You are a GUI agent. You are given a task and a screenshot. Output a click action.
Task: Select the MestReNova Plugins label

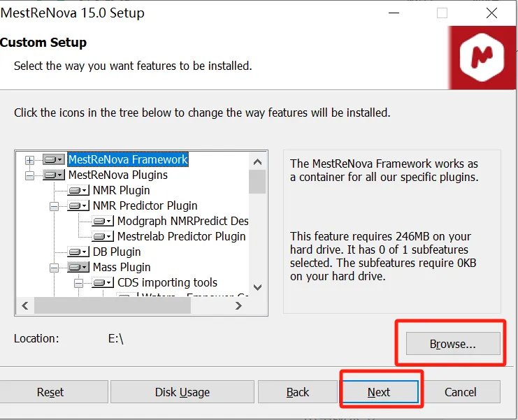(x=118, y=175)
